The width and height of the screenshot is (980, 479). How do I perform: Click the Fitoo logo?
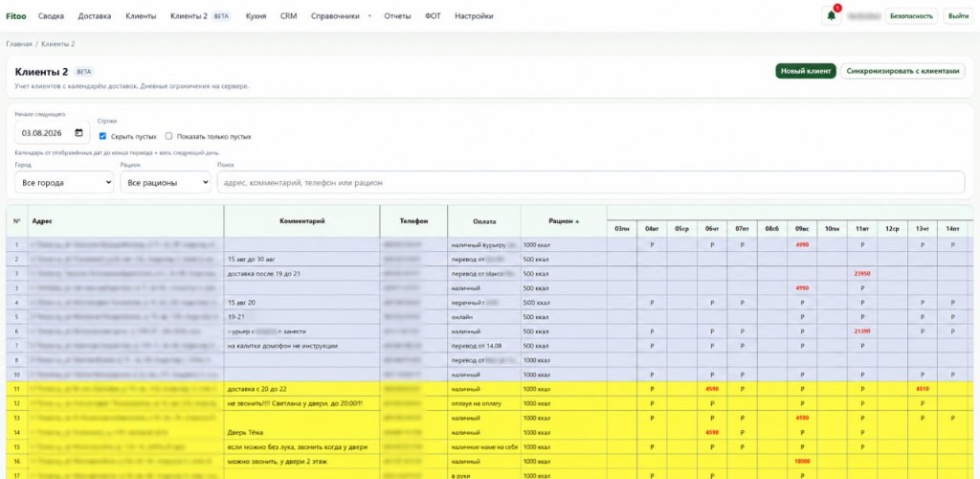pos(15,16)
